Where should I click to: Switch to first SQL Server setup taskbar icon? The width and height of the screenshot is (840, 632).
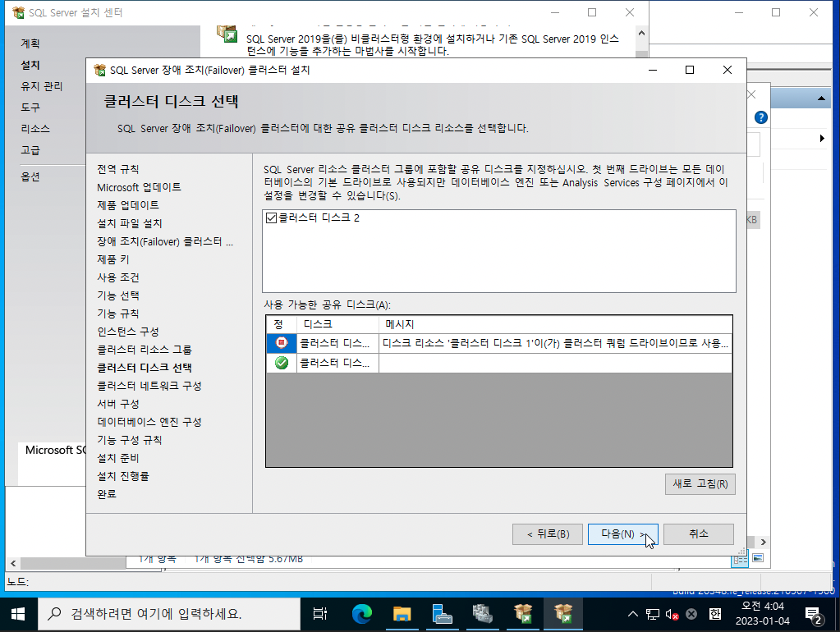(x=523, y=614)
